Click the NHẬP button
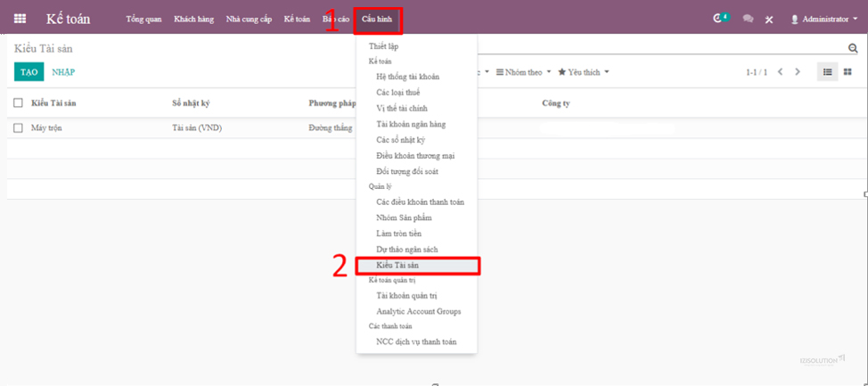 [63, 72]
